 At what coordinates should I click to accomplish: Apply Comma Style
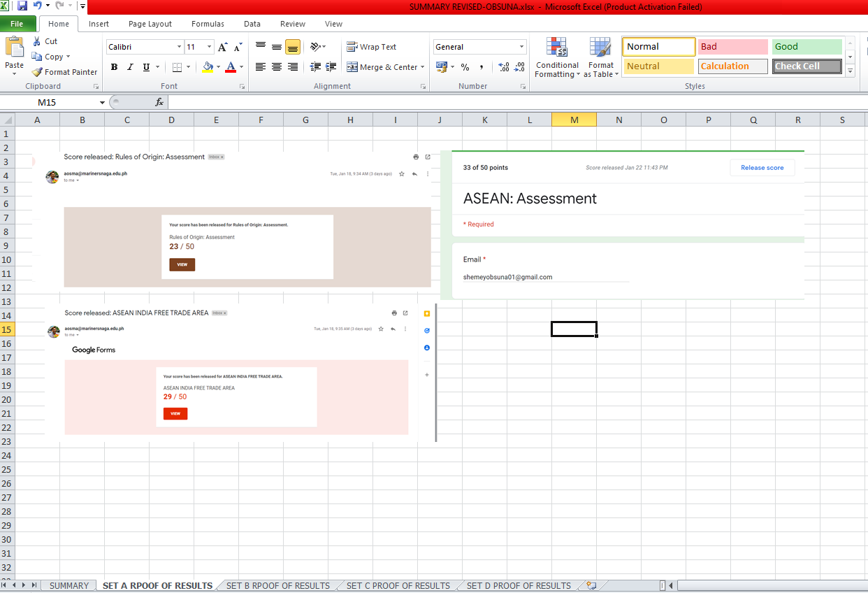point(483,67)
